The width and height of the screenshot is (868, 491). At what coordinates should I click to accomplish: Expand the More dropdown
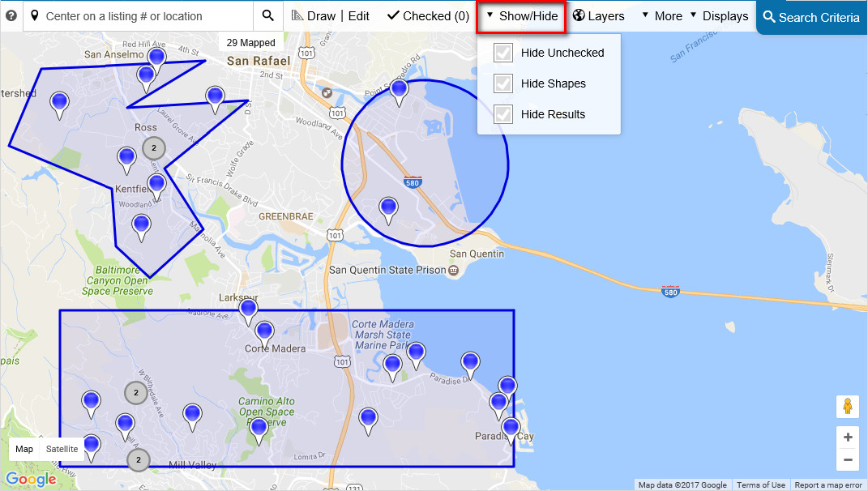662,16
